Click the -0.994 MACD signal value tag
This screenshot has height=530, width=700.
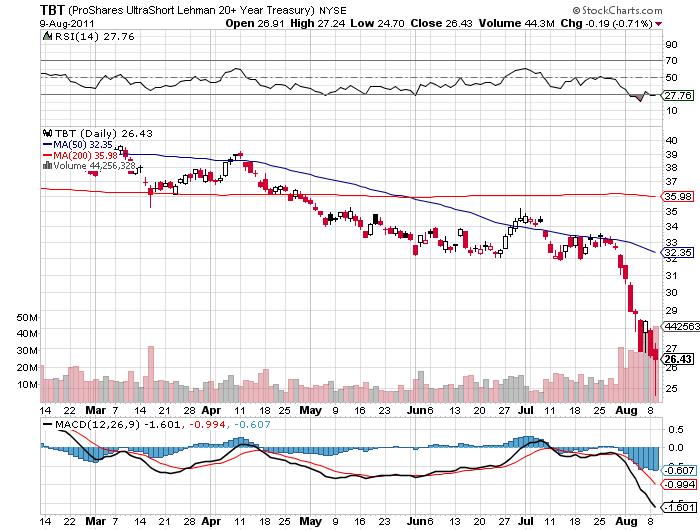pos(679,484)
